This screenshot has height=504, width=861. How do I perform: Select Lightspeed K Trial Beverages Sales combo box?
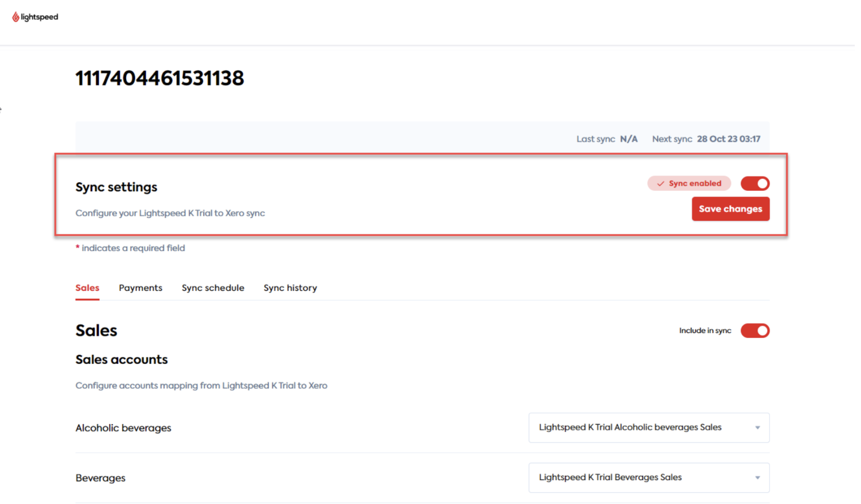pos(648,478)
